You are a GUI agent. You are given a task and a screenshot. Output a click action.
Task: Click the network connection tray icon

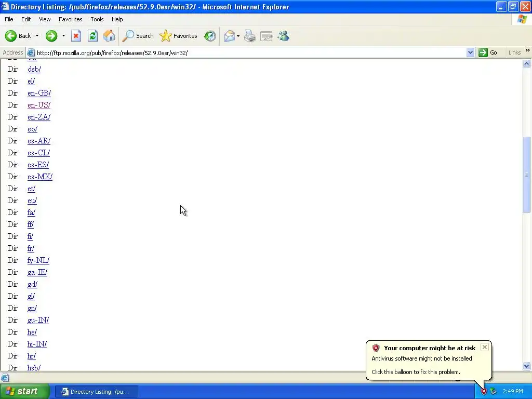click(x=494, y=392)
